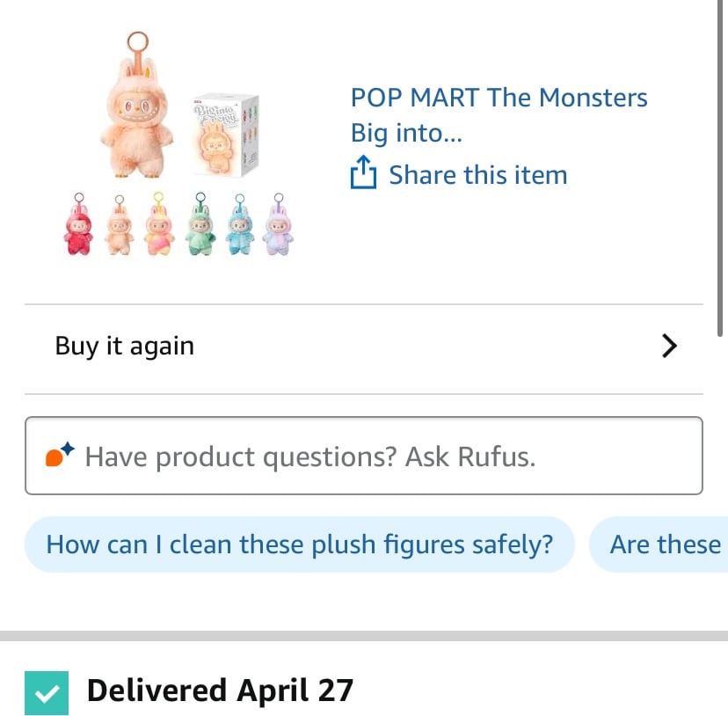Choose 'How can I clean these plush figures safely?'
This screenshot has height=716, width=728.
click(300, 544)
